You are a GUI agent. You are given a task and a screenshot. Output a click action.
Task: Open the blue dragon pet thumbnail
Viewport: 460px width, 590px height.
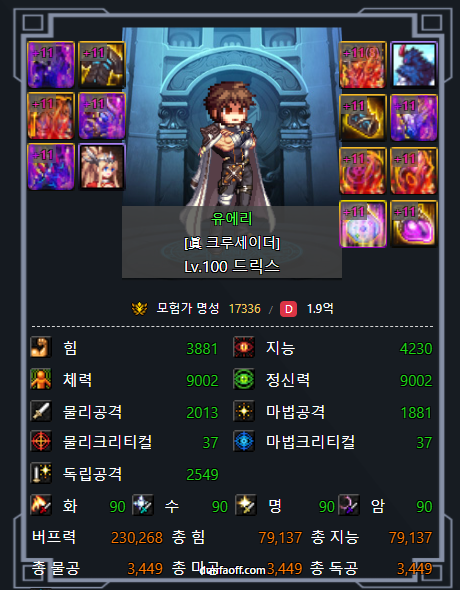pyautogui.click(x=414, y=65)
